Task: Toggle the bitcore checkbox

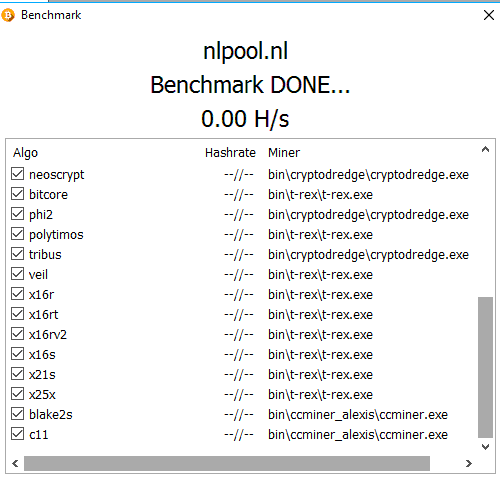Action: pos(17,194)
